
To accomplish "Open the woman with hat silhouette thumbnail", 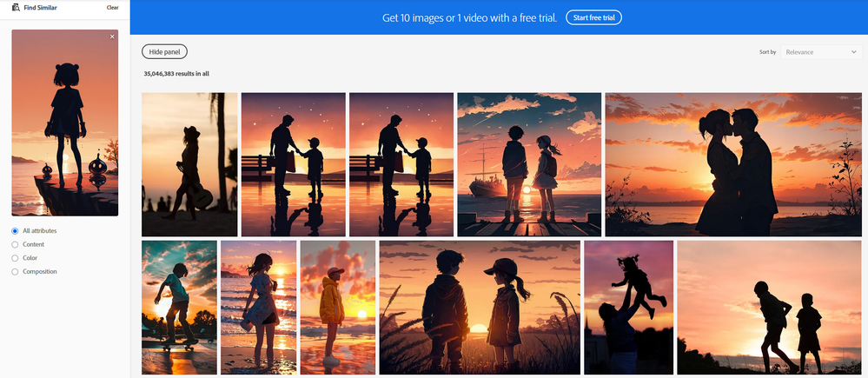I will point(189,164).
